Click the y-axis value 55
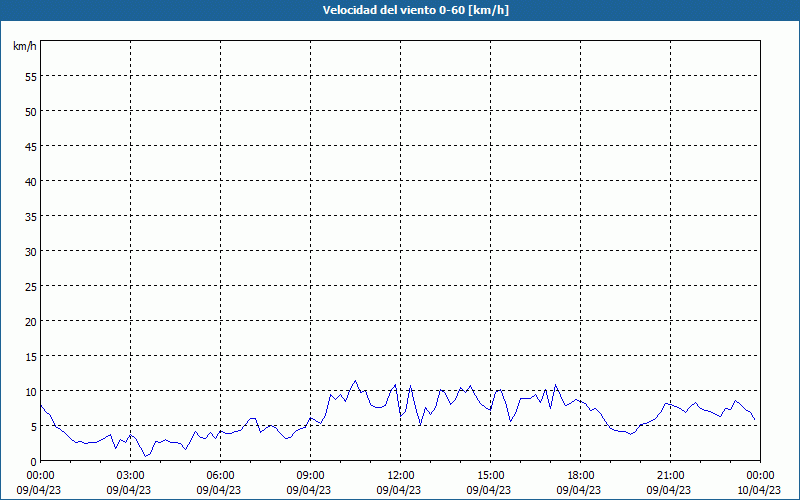800x500 pixels. click(x=31, y=77)
